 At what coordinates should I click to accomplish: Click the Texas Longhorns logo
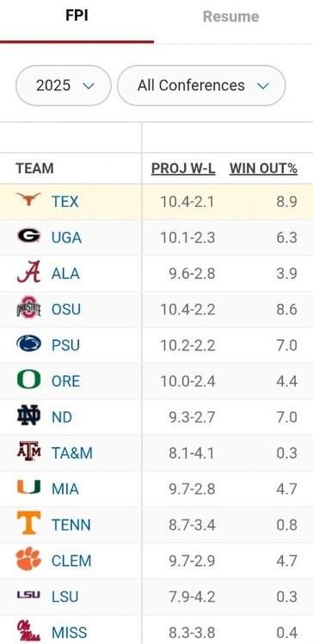point(28,201)
